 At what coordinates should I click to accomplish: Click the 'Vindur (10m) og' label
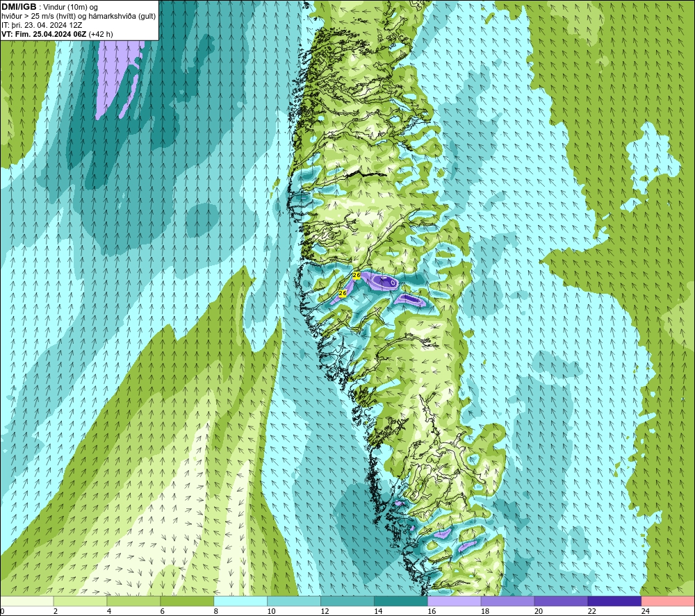(x=70, y=7)
